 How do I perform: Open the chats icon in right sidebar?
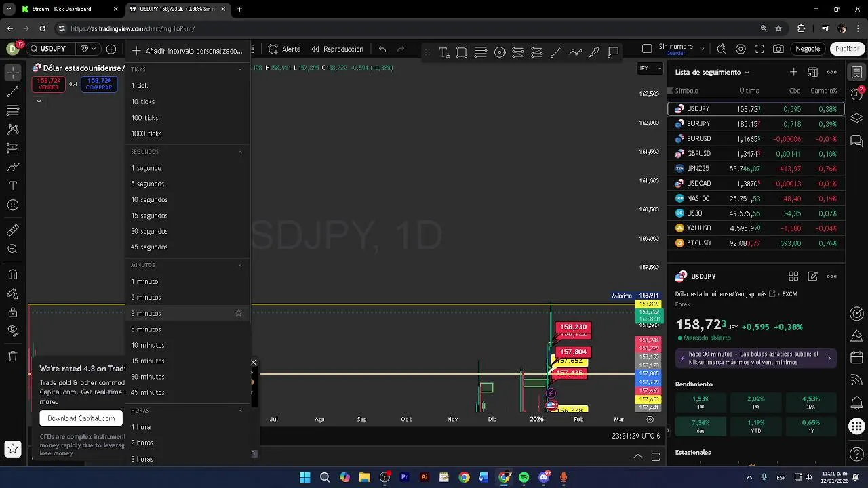(x=856, y=141)
